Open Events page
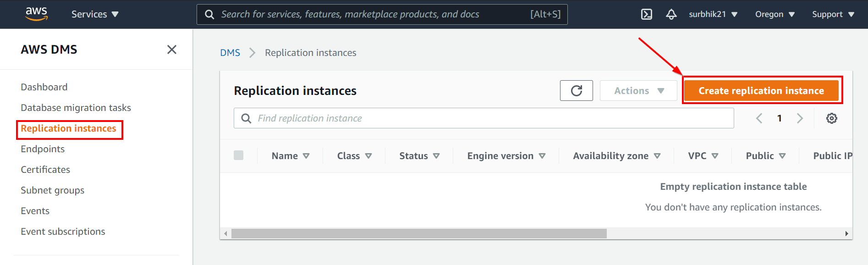Screen dimensions: 868x265 35,211
